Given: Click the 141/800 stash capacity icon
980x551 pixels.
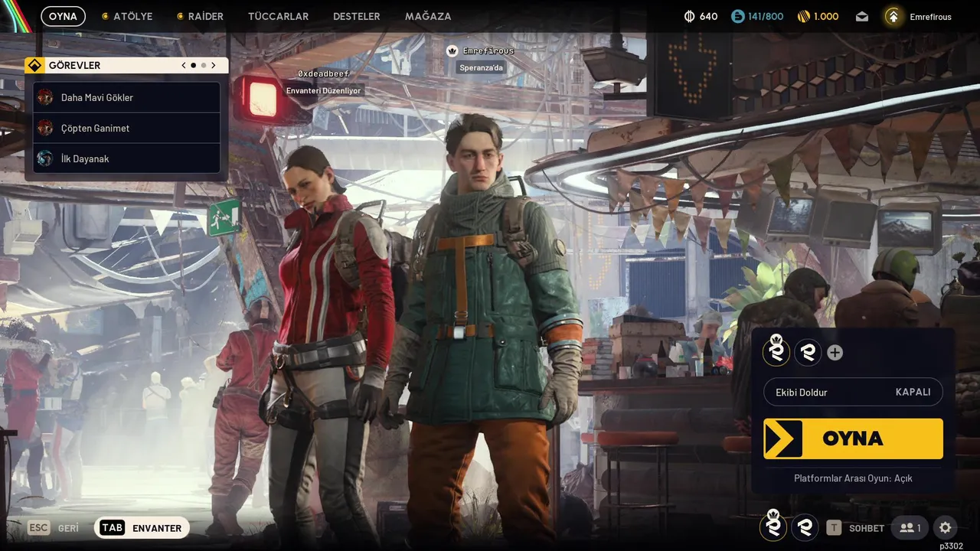Looking at the screenshot, I should 738,16.
